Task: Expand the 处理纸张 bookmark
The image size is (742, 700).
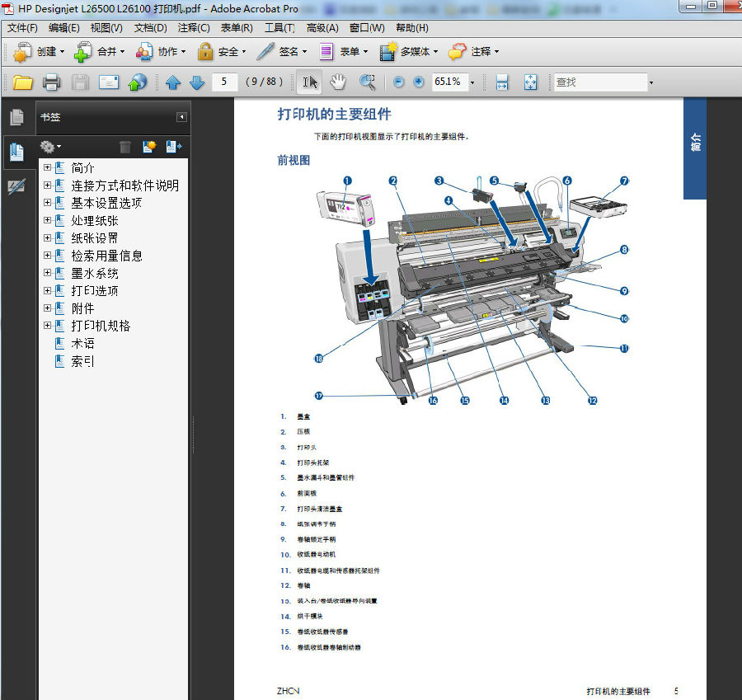Action: [47, 220]
